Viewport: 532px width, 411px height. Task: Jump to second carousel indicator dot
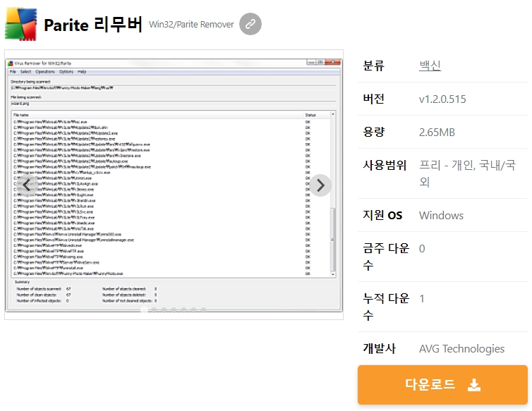click(154, 309)
